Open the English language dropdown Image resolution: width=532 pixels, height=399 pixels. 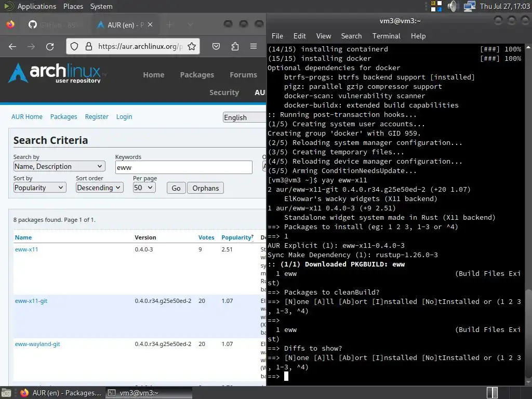pyautogui.click(x=244, y=117)
